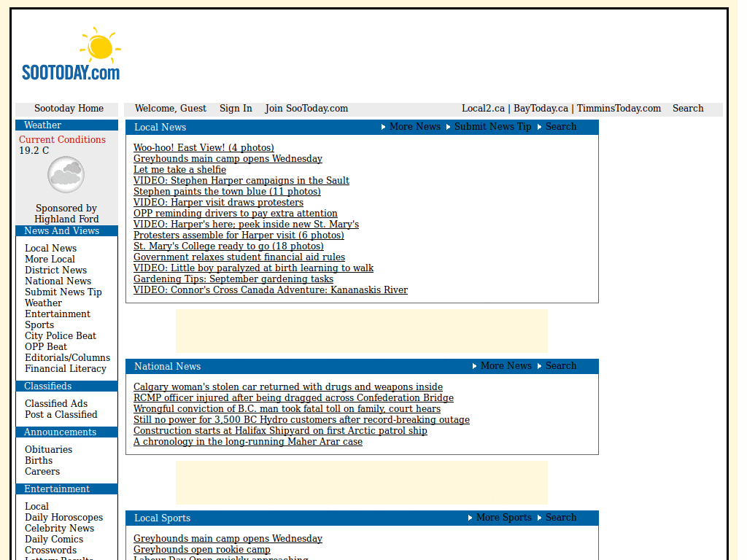
Task: Click Search in the Local News header
Action: [x=561, y=127]
